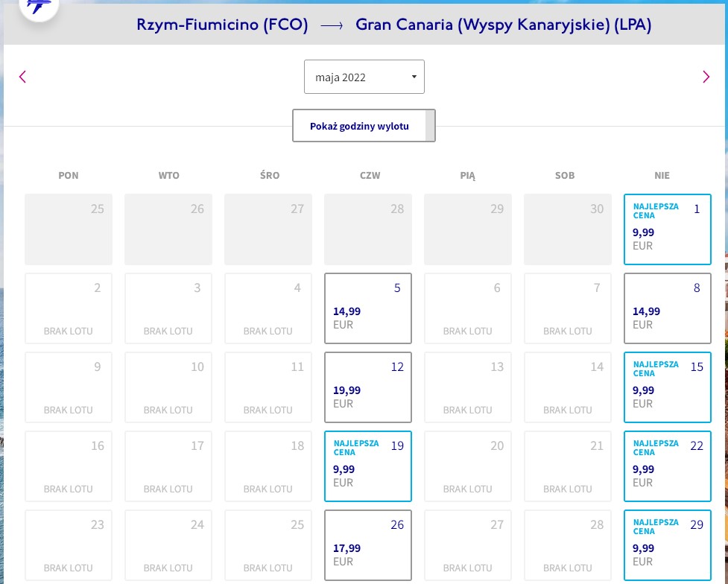Open the maja 2022 month dropdown
Viewport: 728px width, 584px height.
tap(364, 77)
